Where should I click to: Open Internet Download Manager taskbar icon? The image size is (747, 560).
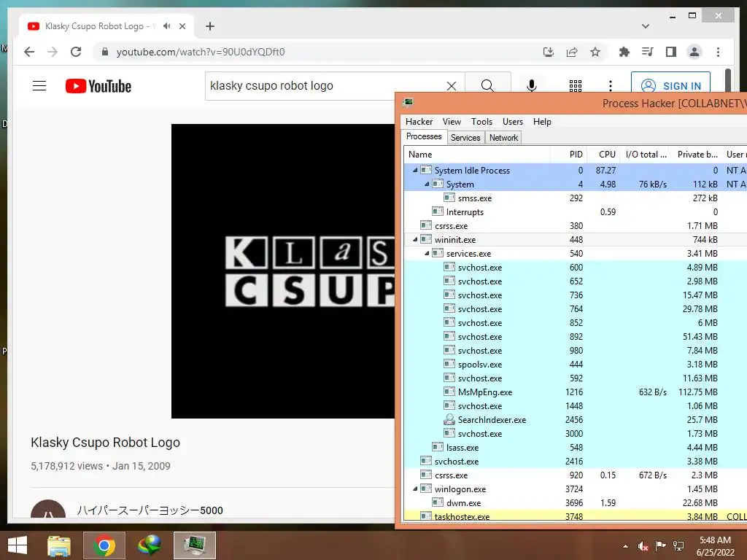(x=149, y=545)
